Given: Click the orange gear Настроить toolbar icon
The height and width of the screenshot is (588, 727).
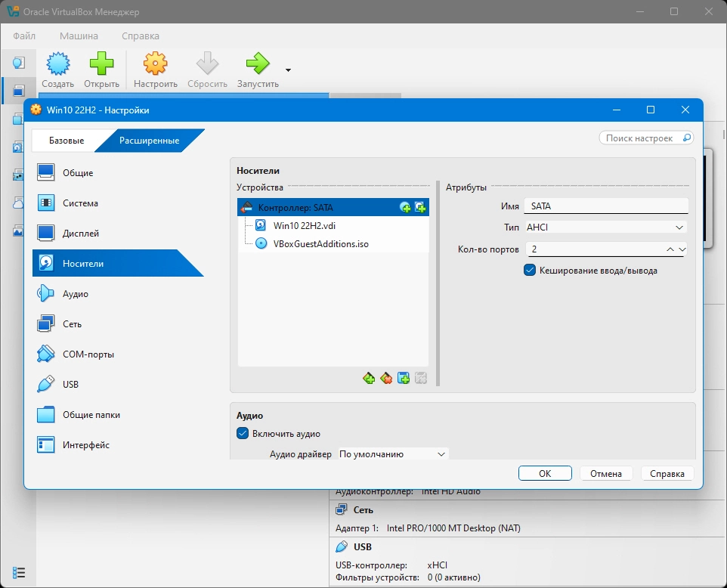Looking at the screenshot, I should (156, 63).
